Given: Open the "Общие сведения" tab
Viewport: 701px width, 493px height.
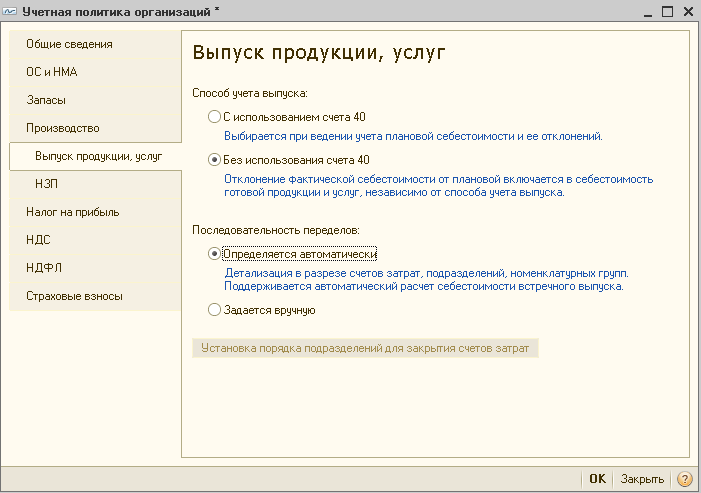Looking at the screenshot, I should click(x=95, y=44).
